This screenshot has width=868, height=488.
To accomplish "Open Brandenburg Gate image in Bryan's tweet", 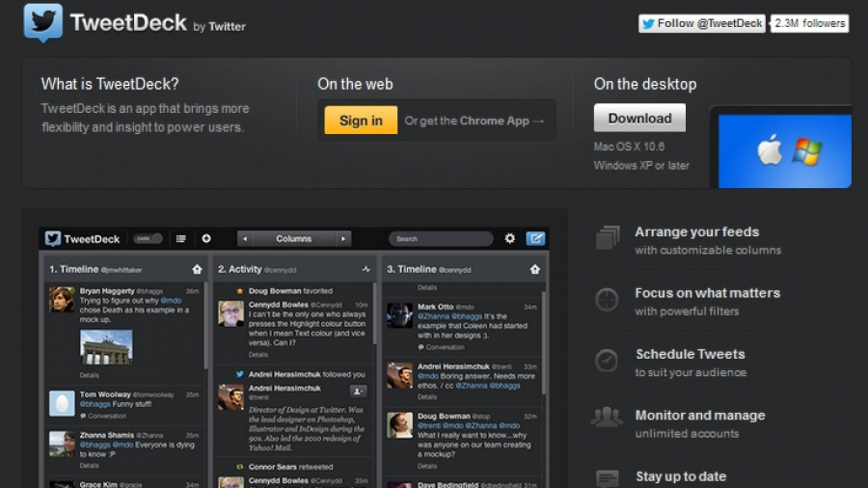I will (106, 347).
